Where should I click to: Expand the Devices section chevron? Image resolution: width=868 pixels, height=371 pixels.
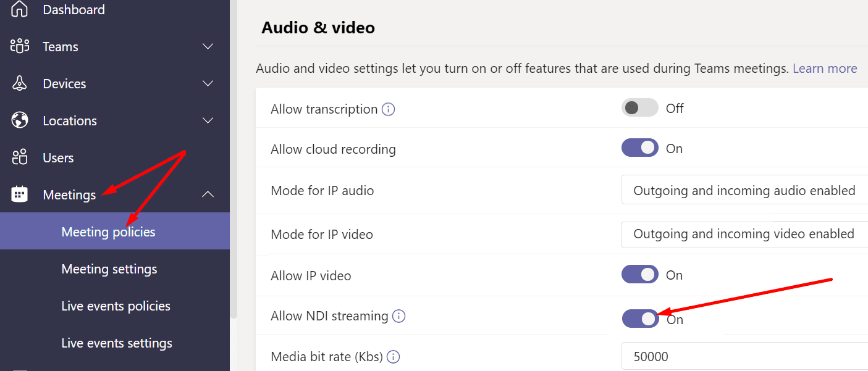208,83
